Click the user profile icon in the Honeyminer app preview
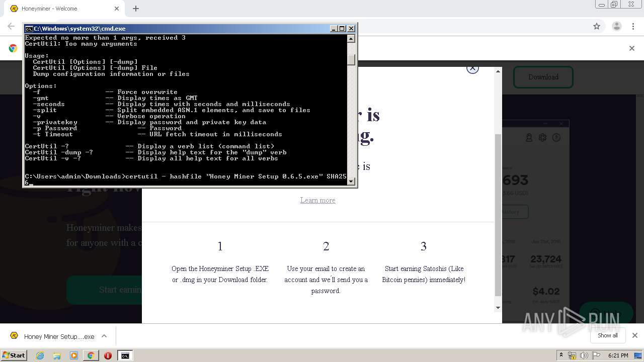 pyautogui.click(x=529, y=137)
